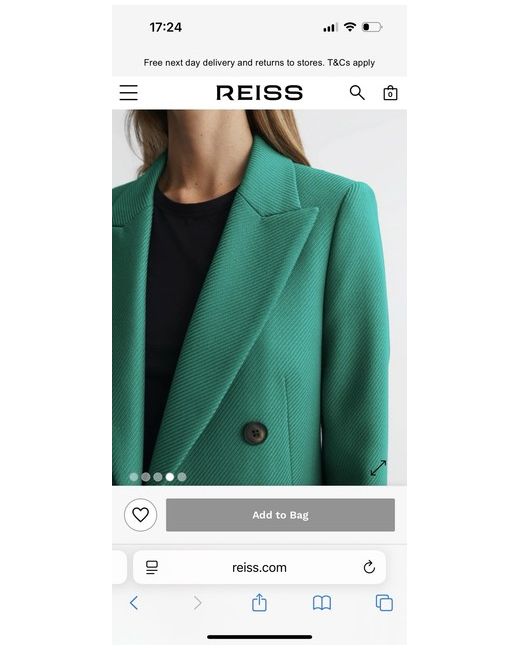Go forward in Safari

(x=197, y=603)
